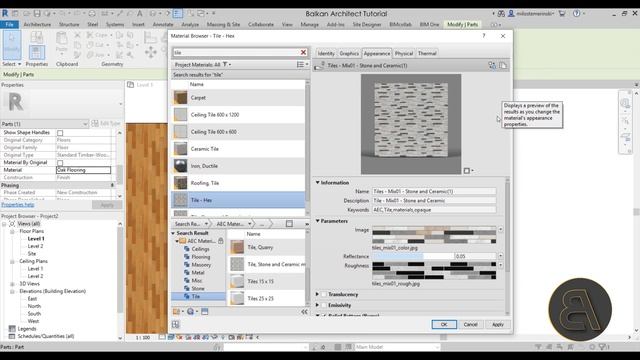Enable the Translucency checkbox
Viewport: 640px width, 360px height.
click(x=324, y=294)
